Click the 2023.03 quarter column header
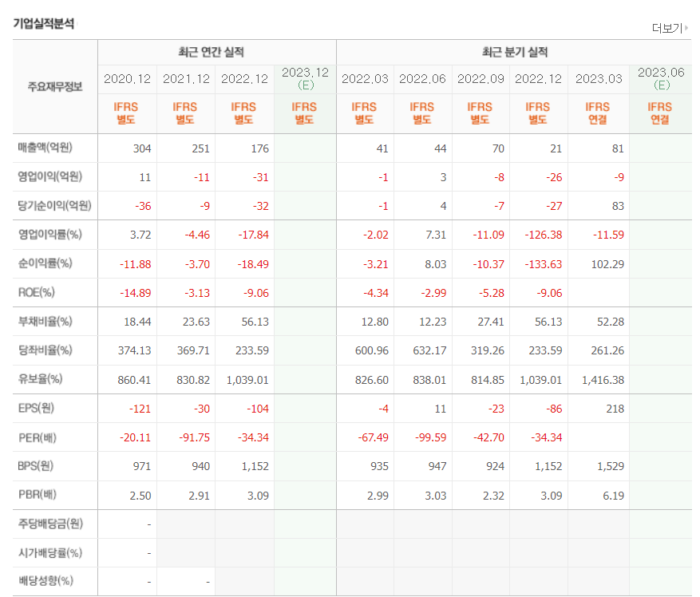The image size is (700, 597). point(598,79)
